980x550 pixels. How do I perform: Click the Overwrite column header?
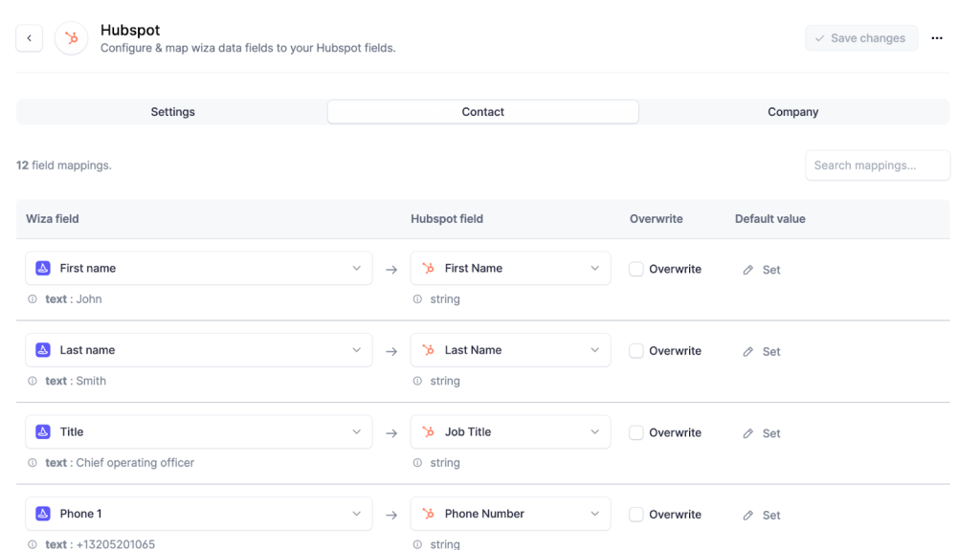pyautogui.click(x=657, y=219)
